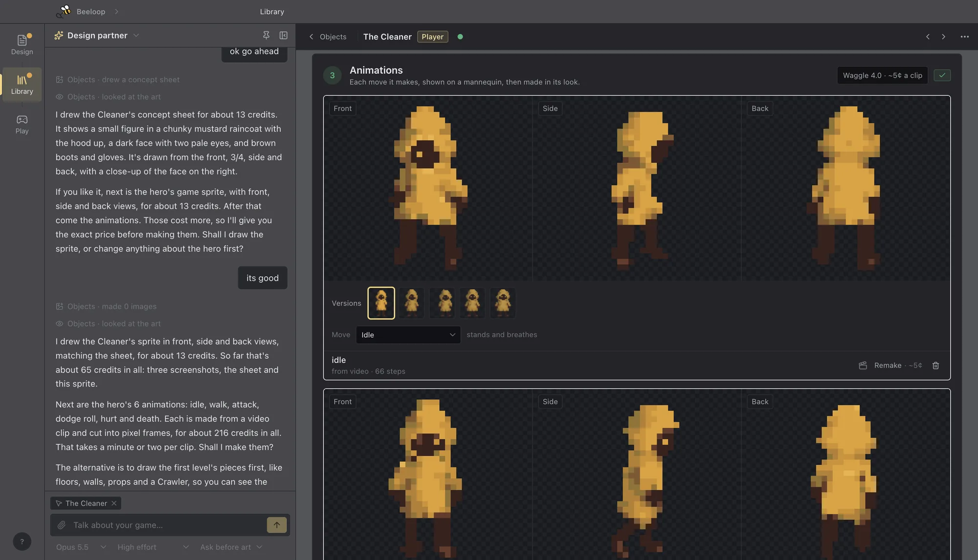
Task: Go to next object arrow
Action: pyautogui.click(x=943, y=37)
